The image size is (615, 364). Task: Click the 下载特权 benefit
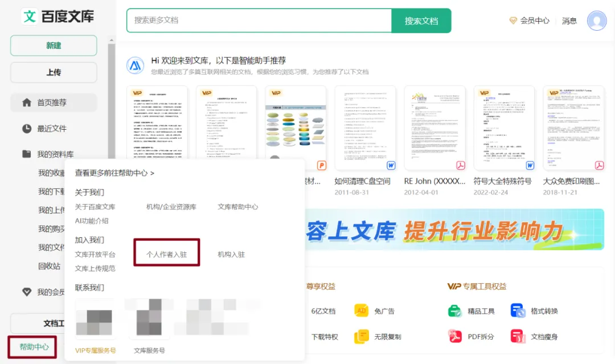(x=325, y=337)
